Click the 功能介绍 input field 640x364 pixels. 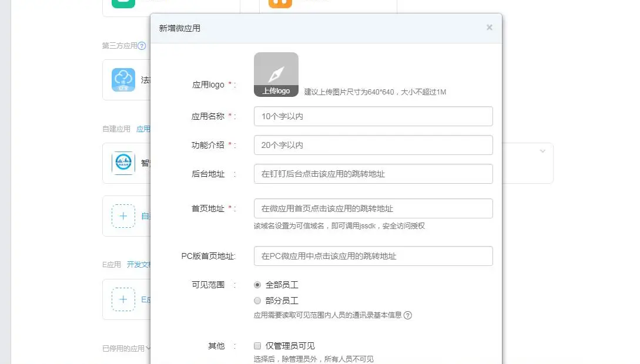tap(373, 145)
